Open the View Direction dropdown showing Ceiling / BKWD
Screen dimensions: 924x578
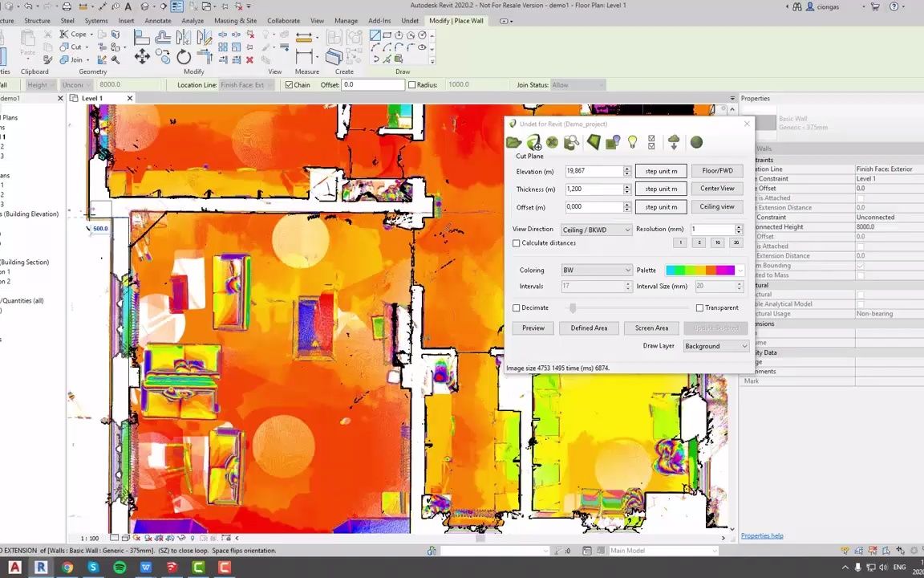(597, 230)
